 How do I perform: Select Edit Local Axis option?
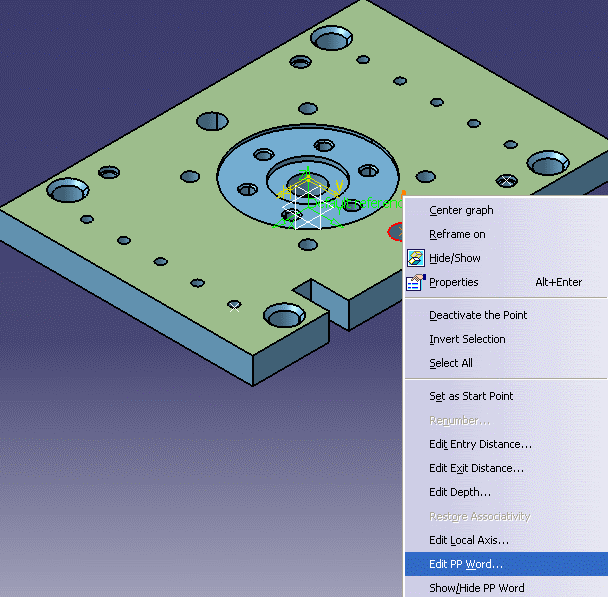click(469, 540)
